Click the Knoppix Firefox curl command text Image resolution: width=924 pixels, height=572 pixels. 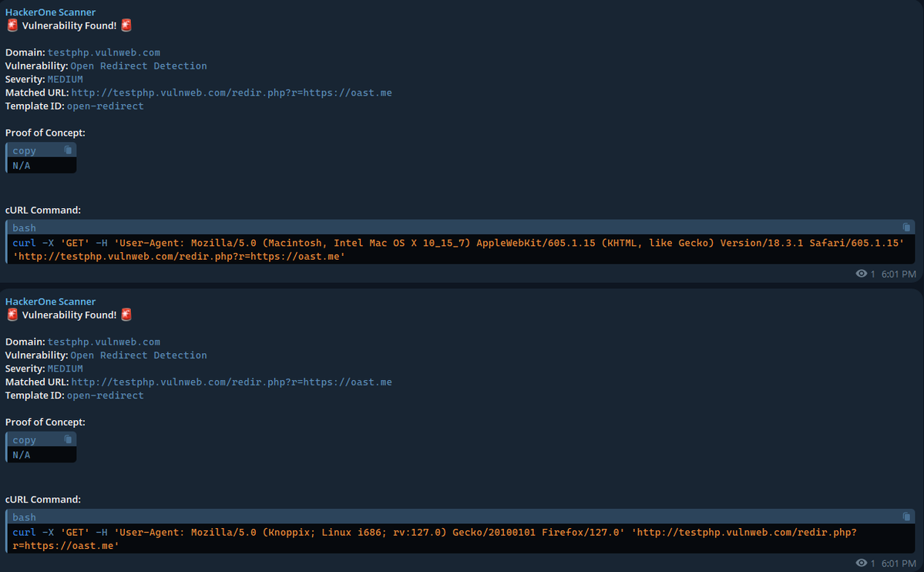pos(435,539)
